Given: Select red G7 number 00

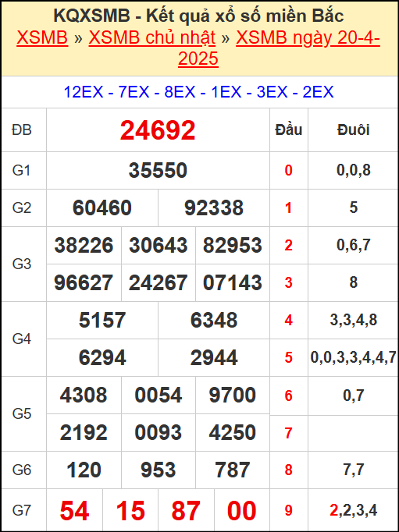Looking at the screenshot, I should [x=242, y=511].
